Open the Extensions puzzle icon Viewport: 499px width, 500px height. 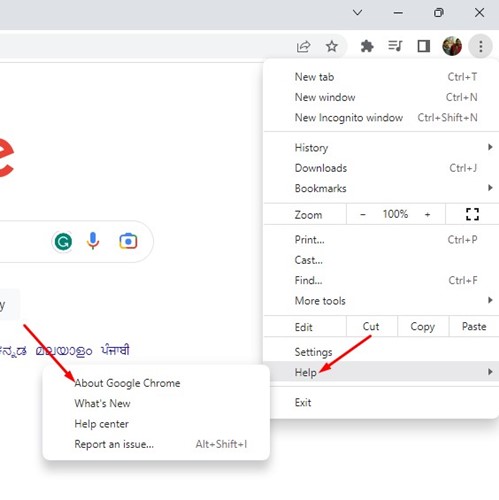pyautogui.click(x=367, y=46)
